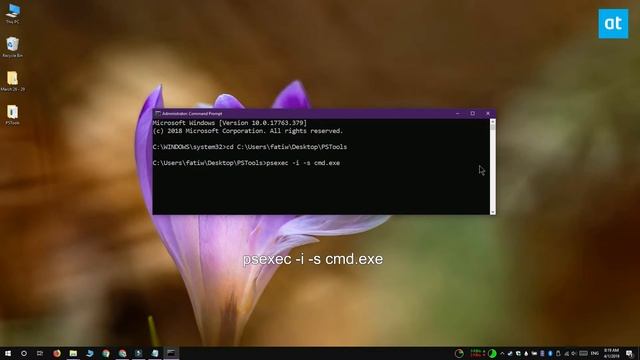Open the Action Center notifications icon
640x360 pixels.
click(x=629, y=353)
